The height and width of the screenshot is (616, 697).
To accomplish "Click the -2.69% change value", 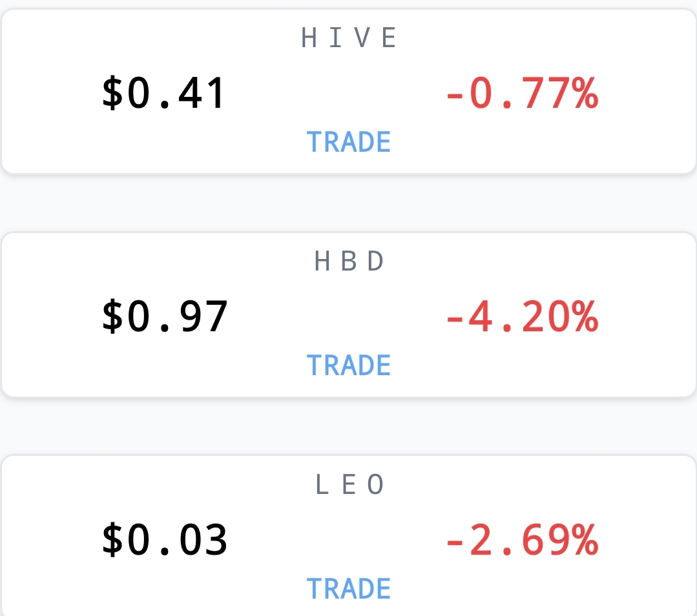I will click(x=523, y=540).
